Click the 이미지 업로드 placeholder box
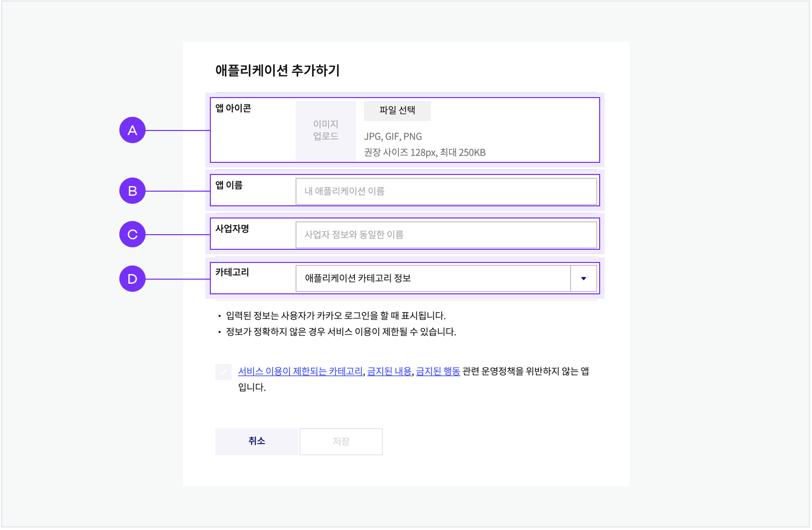Viewport: 812px width, 530px height. [x=326, y=130]
